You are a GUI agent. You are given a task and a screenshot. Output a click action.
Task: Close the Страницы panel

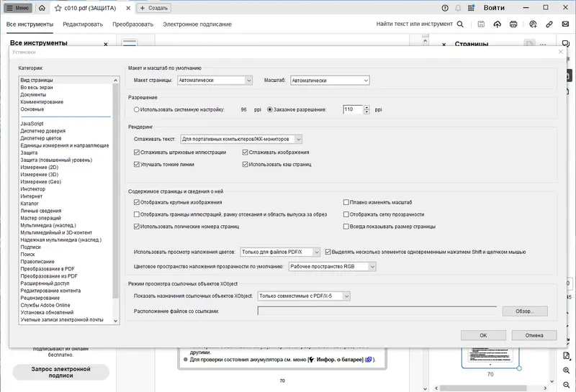(x=444, y=45)
